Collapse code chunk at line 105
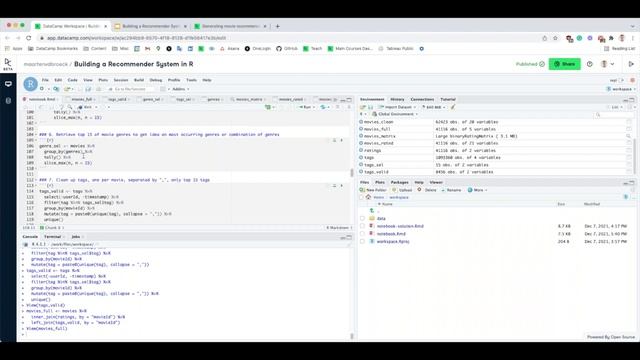The width and height of the screenshot is (640, 360). click(x=37, y=140)
